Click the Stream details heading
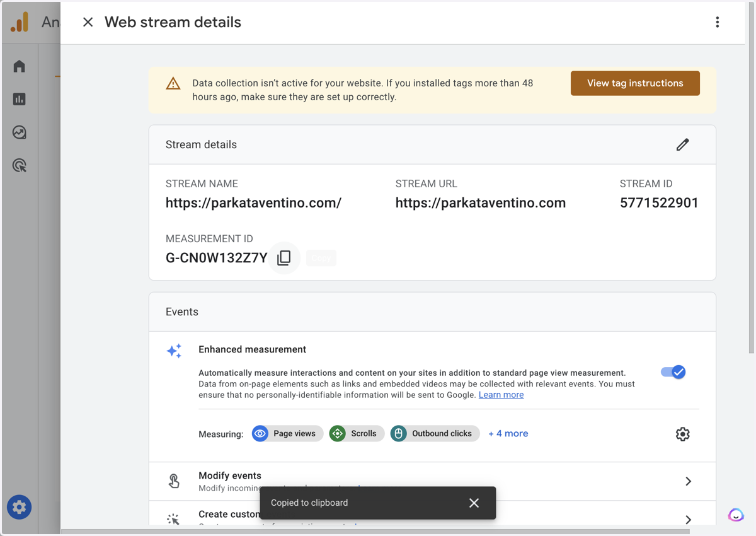 click(201, 144)
